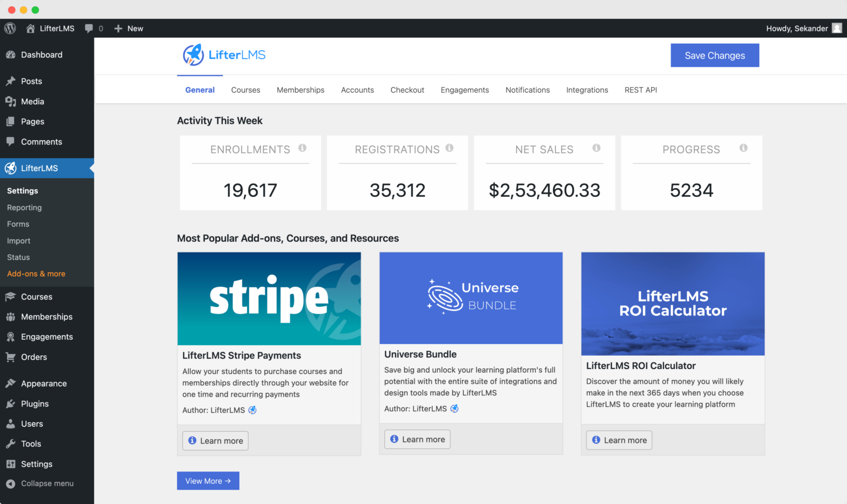Switch to the Accounts settings tab
This screenshot has height=504, width=847.
click(357, 90)
